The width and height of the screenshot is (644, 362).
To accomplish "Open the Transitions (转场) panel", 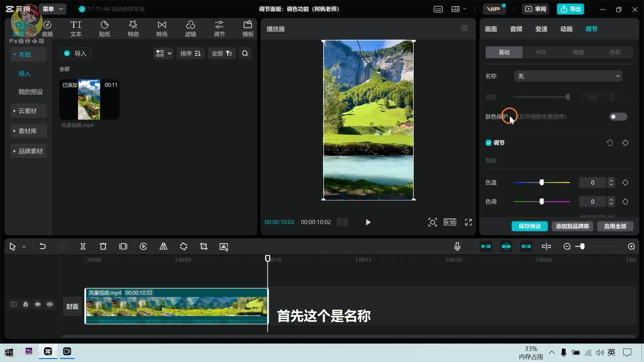I will pos(162,29).
